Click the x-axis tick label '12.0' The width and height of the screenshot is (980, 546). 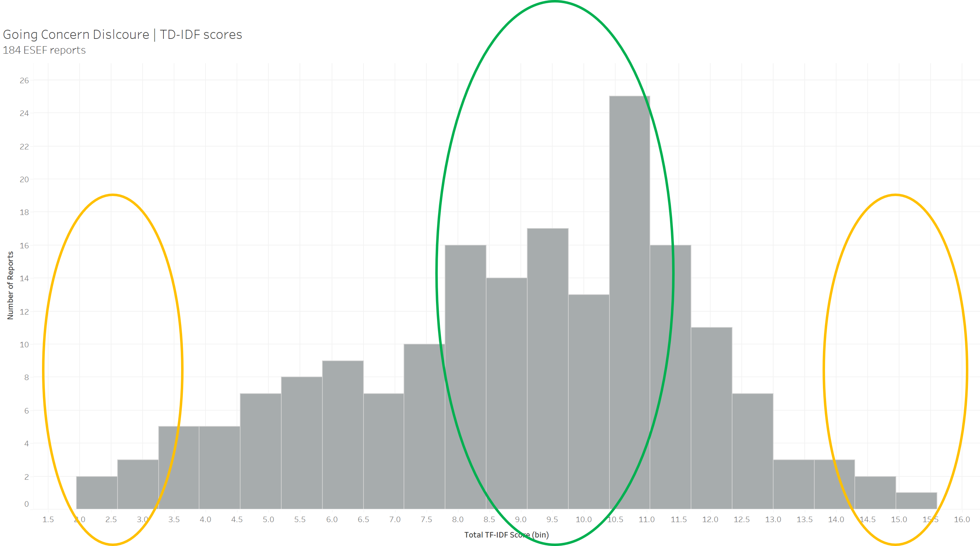710,520
